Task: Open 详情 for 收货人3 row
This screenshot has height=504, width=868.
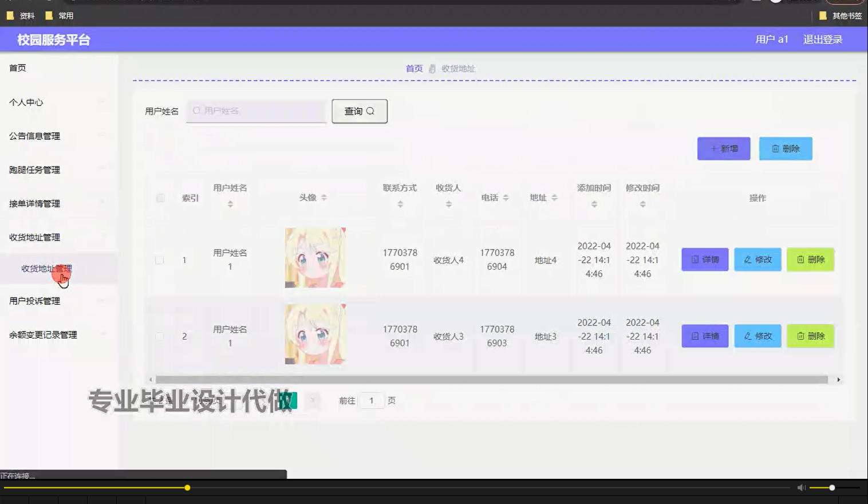Action: tap(705, 336)
